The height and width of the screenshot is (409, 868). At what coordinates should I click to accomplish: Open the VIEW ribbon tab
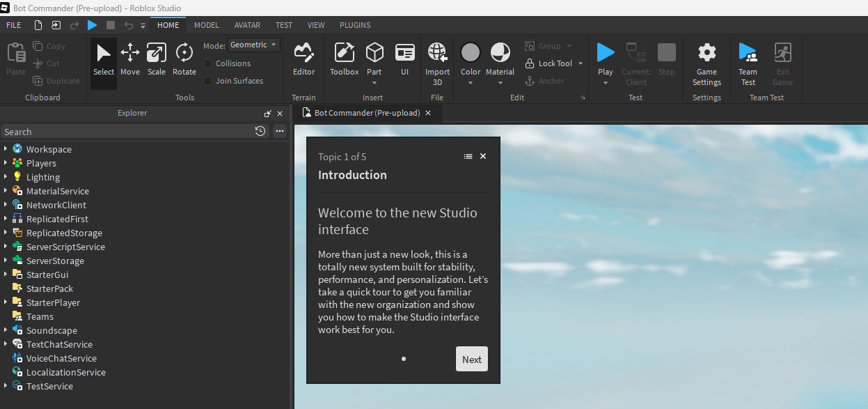click(316, 25)
